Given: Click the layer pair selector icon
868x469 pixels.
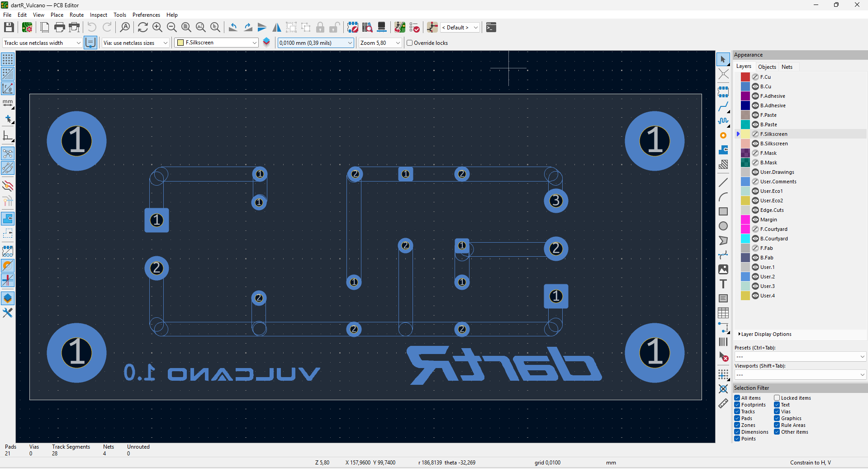Looking at the screenshot, I should [266, 43].
